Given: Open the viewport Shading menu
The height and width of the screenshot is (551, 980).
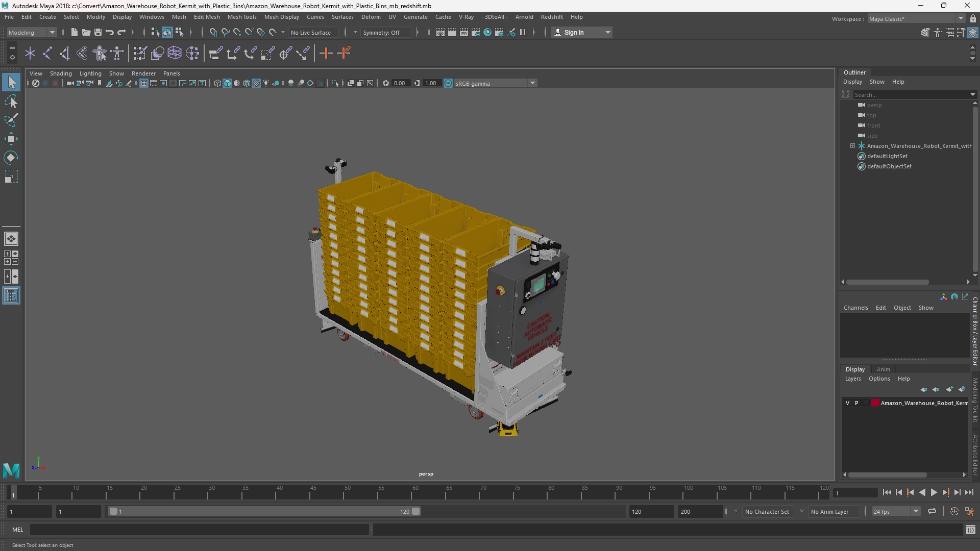Looking at the screenshot, I should [61, 73].
